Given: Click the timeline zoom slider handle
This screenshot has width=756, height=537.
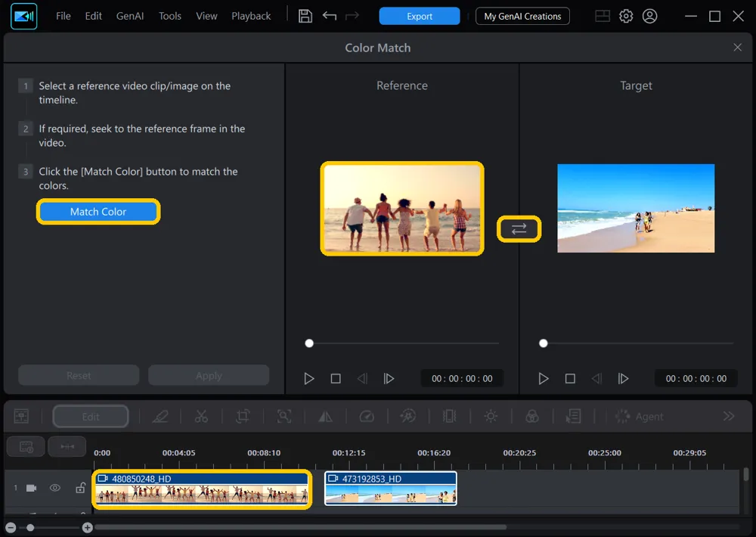Looking at the screenshot, I should pos(30,528).
